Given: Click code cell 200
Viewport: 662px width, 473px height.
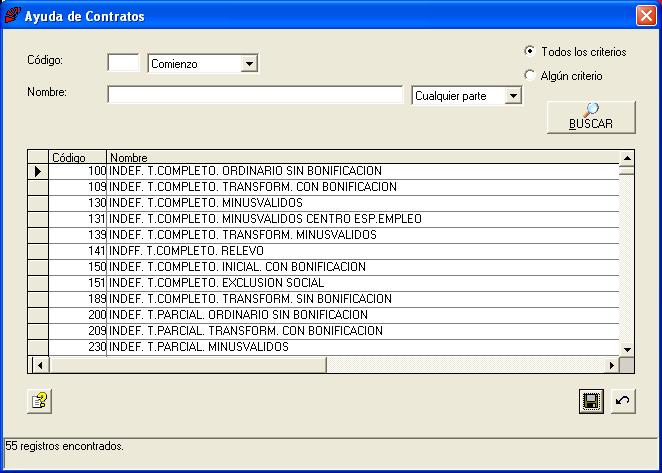Looking at the screenshot, I should click(78, 315).
